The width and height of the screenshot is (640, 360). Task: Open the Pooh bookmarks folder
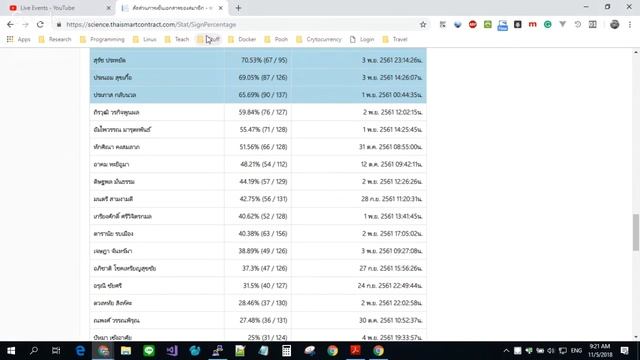click(276, 39)
